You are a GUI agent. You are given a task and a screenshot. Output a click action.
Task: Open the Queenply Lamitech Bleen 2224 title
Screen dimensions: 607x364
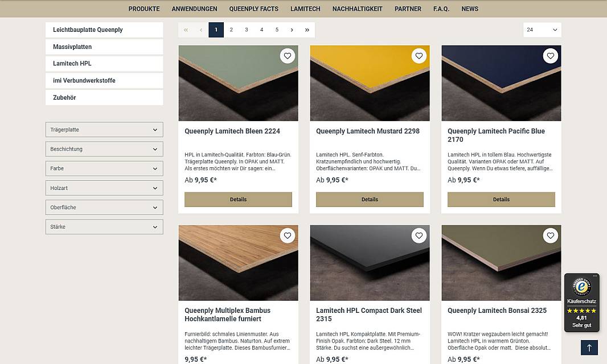point(232,131)
